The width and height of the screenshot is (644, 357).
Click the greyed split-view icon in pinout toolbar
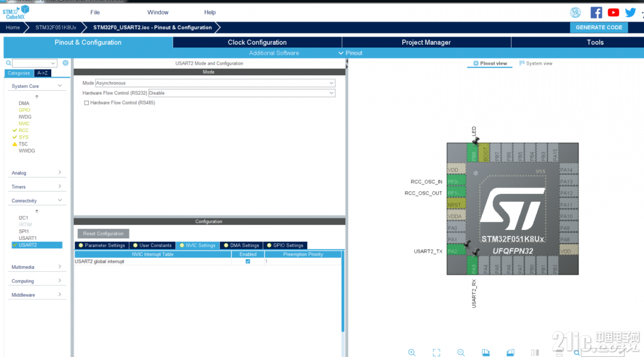[535, 352]
